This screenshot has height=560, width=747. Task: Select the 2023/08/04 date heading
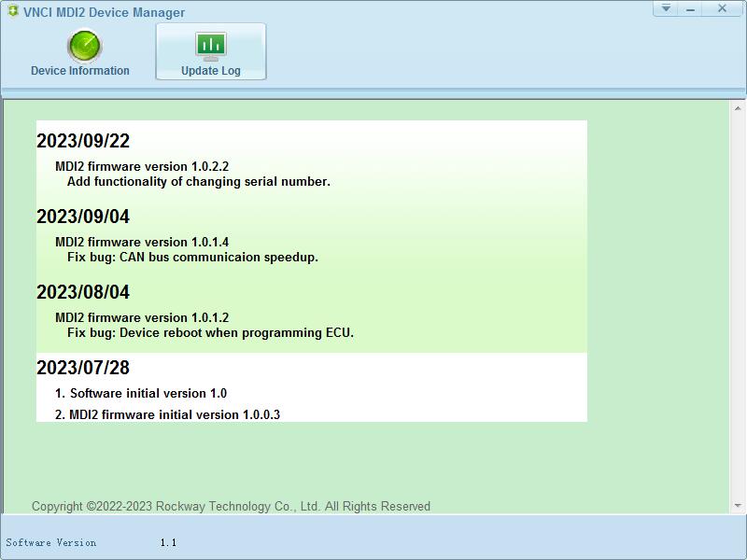point(83,292)
